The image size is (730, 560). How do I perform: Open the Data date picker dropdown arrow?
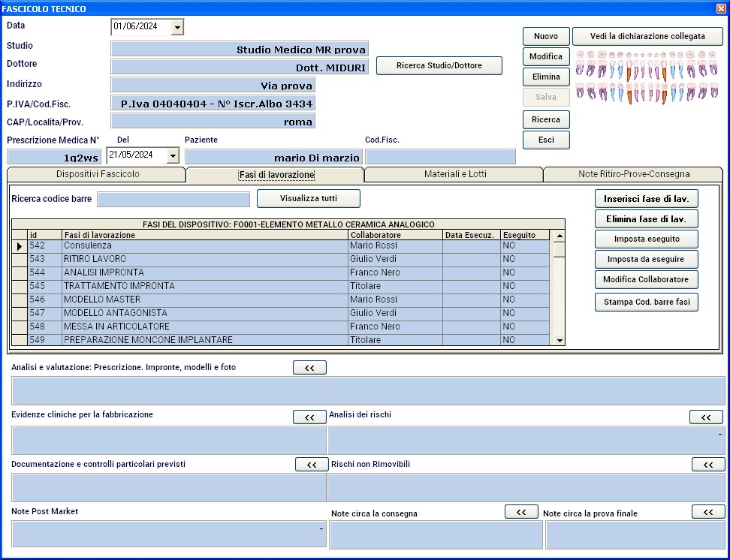click(x=177, y=28)
